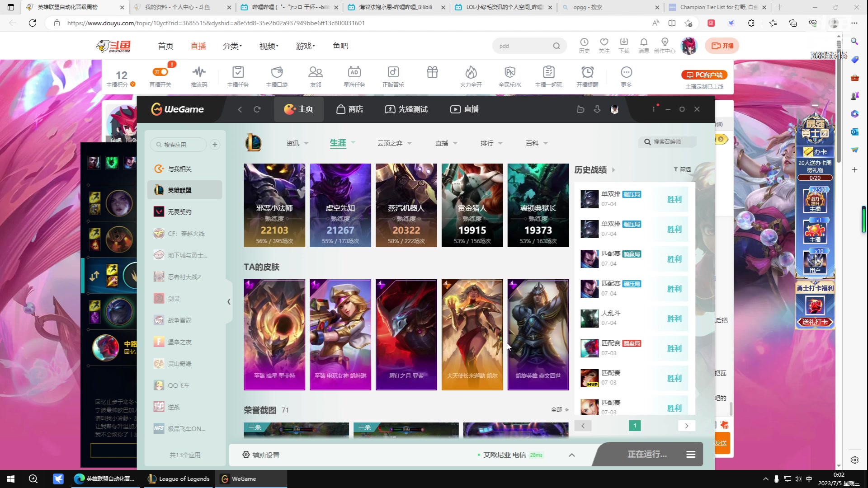Open 全部 link for 荣誉截图

point(560,410)
